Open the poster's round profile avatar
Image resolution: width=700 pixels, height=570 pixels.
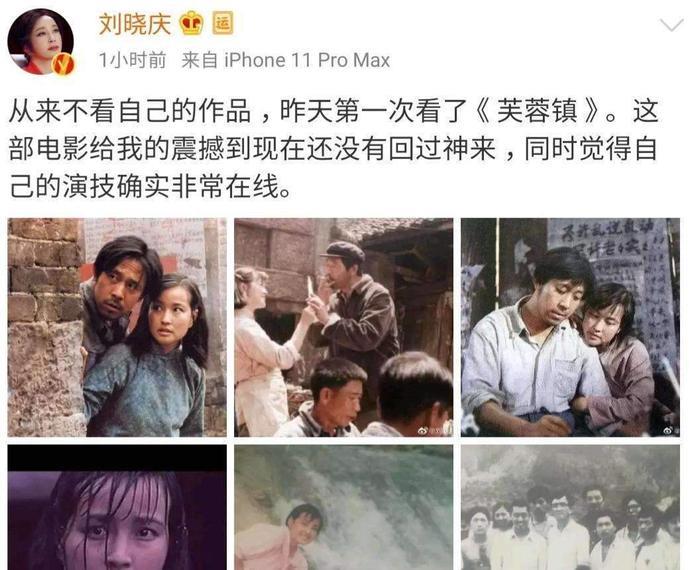41,41
